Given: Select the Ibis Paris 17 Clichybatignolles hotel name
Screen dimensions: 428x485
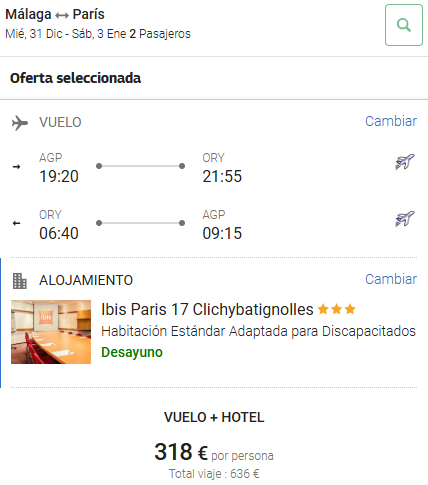Looking at the screenshot, I should click(207, 309).
